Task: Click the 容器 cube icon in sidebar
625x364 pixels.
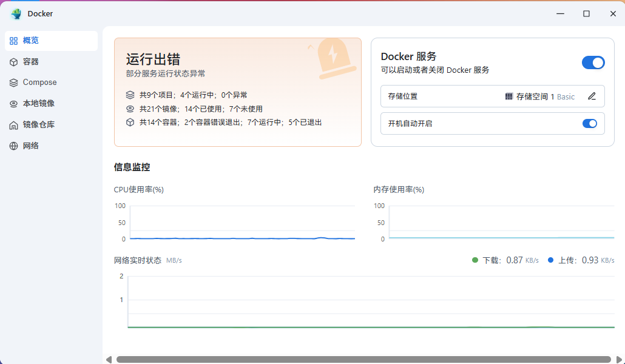Action: click(13, 62)
